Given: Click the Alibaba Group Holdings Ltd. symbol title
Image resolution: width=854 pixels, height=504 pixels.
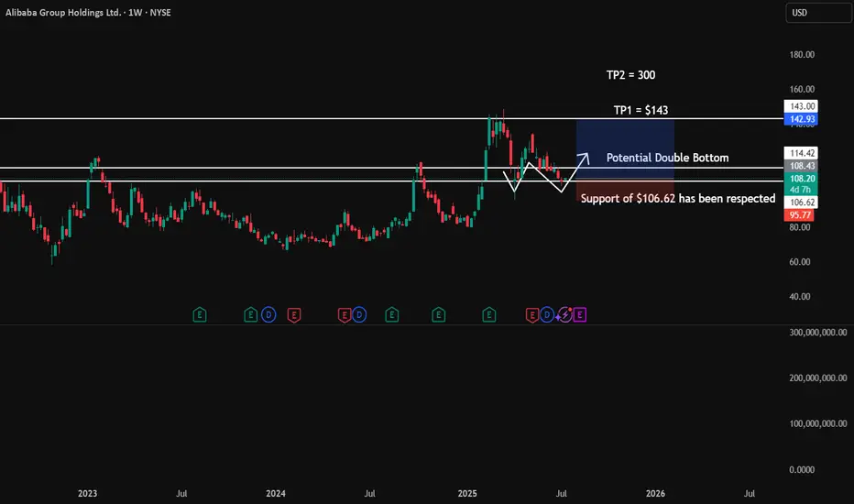Looking at the screenshot, I should click(63, 13).
